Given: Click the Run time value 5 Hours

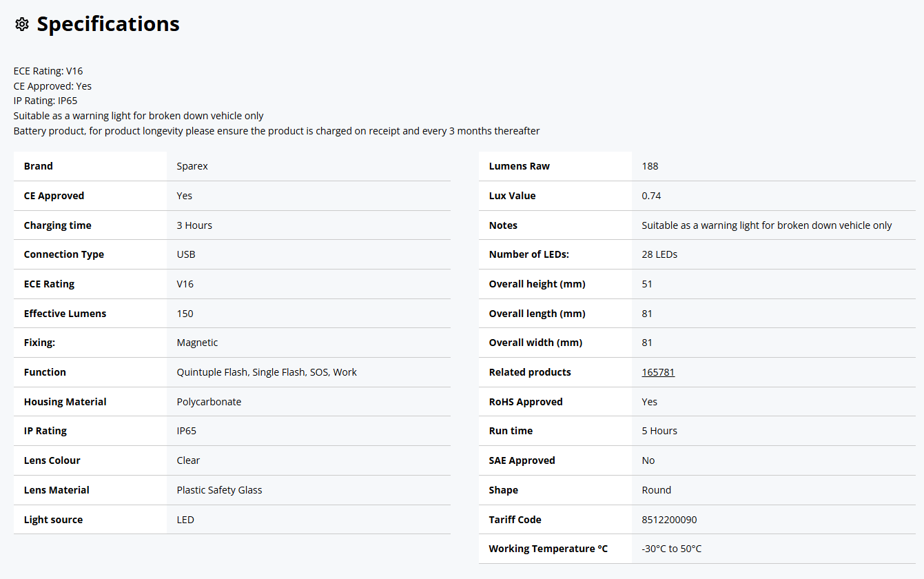Looking at the screenshot, I should (659, 431).
